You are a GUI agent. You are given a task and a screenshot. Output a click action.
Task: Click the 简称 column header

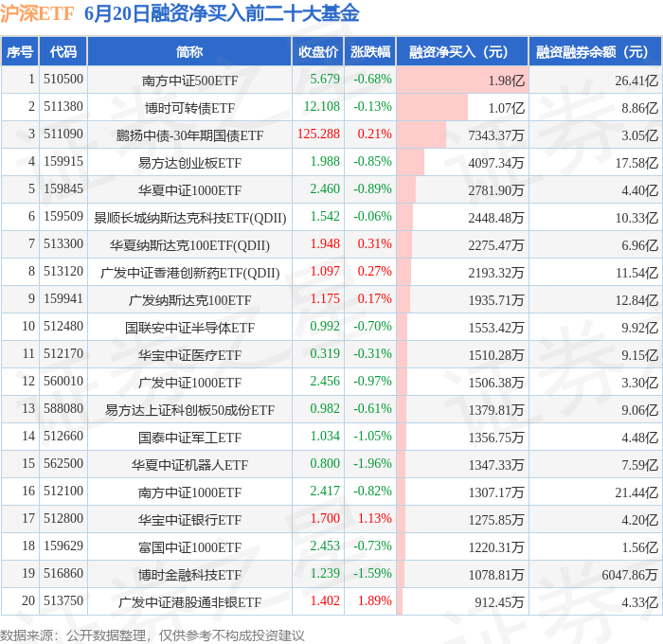click(189, 51)
